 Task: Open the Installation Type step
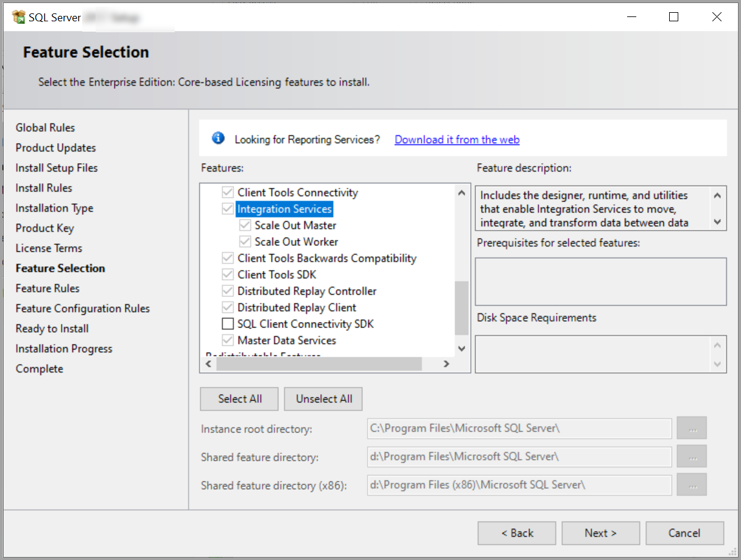click(x=54, y=208)
